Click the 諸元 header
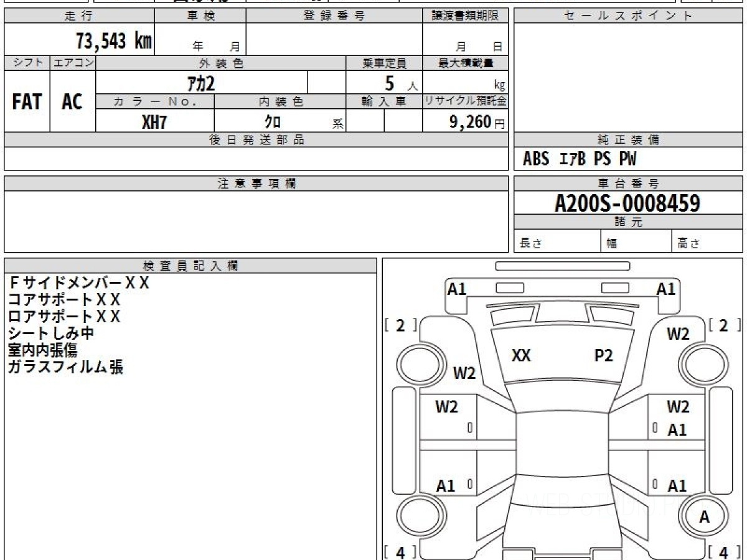747x560 pixels. coord(628,222)
